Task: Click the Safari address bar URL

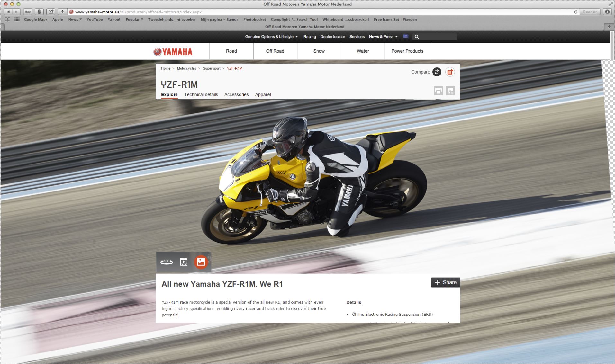Action: (138, 12)
